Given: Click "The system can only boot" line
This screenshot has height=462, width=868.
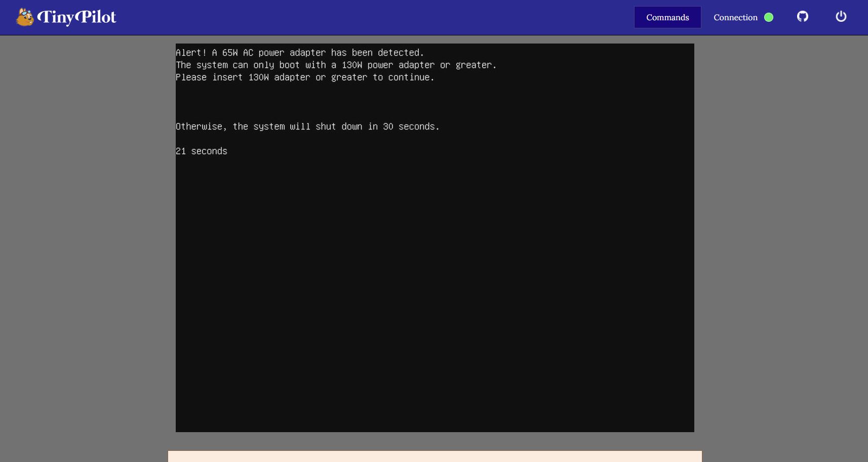Looking at the screenshot, I should (x=336, y=65).
